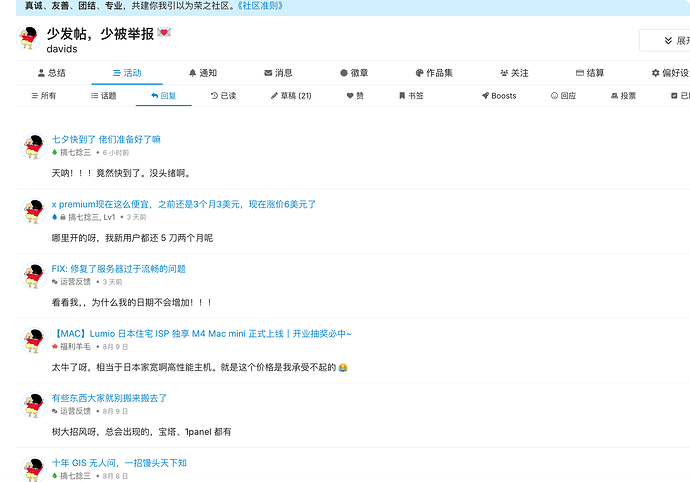Open the 书签 bookmarks list

click(411, 96)
